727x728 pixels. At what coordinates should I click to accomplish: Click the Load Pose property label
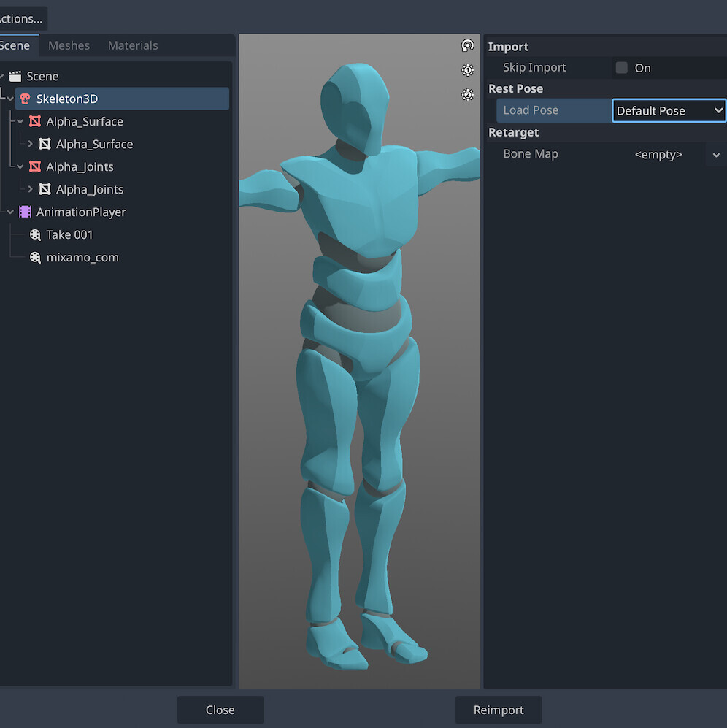531,110
